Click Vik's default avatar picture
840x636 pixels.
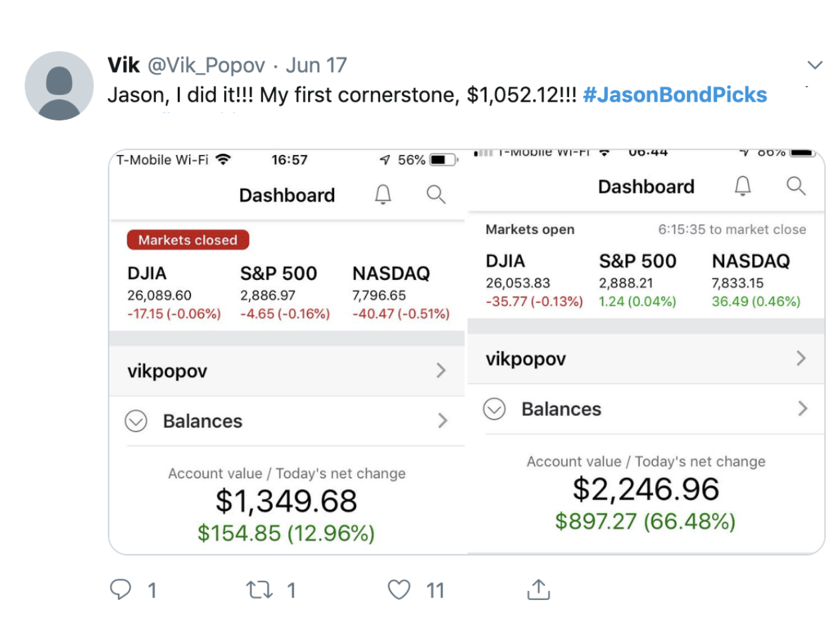pyautogui.click(x=59, y=86)
